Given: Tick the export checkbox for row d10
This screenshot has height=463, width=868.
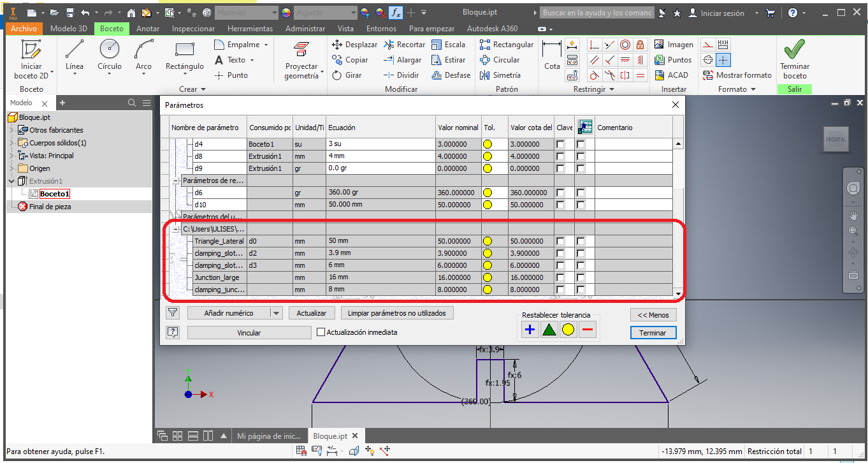Looking at the screenshot, I should click(581, 205).
